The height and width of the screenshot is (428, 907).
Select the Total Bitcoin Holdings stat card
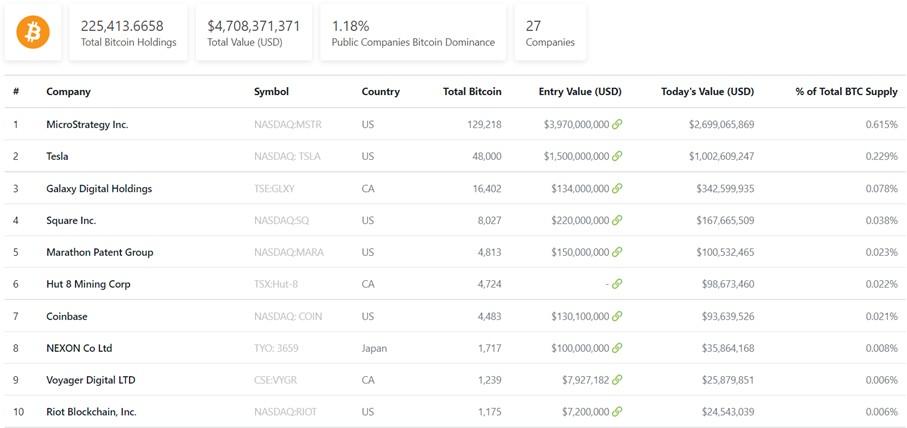(x=128, y=33)
